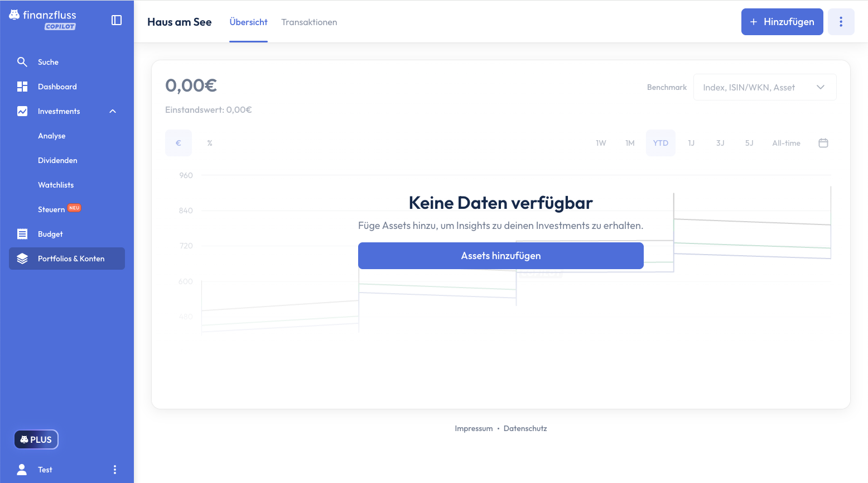The width and height of the screenshot is (868, 483).
Task: Open three-dot menu next to Hinzufügen
Action: 841,22
